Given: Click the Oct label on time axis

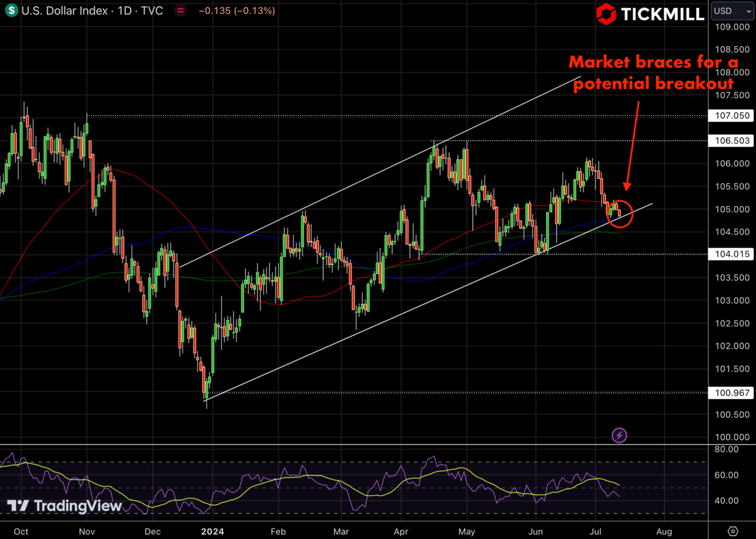Looking at the screenshot, I should pos(21,531).
